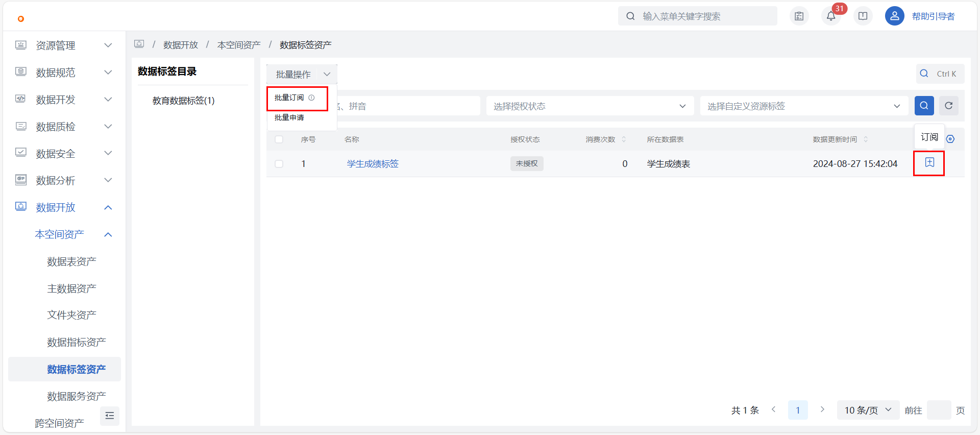Click the 数据分析 sidebar icon

point(21,180)
